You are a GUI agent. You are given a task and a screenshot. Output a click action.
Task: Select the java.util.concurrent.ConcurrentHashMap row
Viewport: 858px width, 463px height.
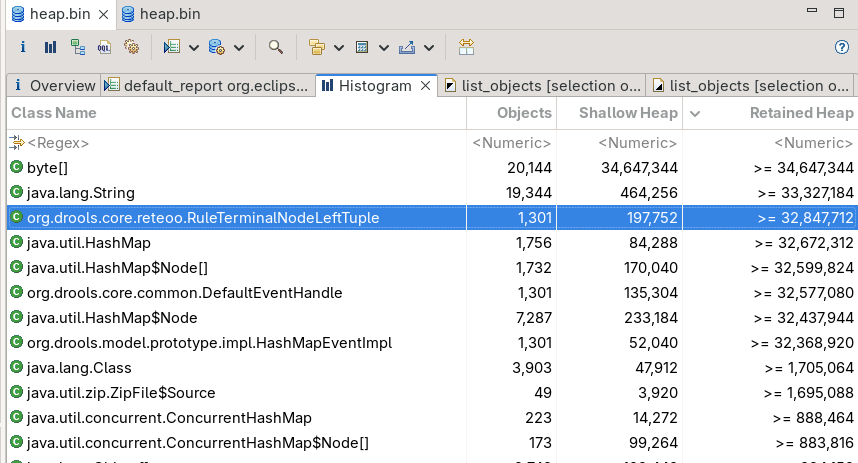432,418
